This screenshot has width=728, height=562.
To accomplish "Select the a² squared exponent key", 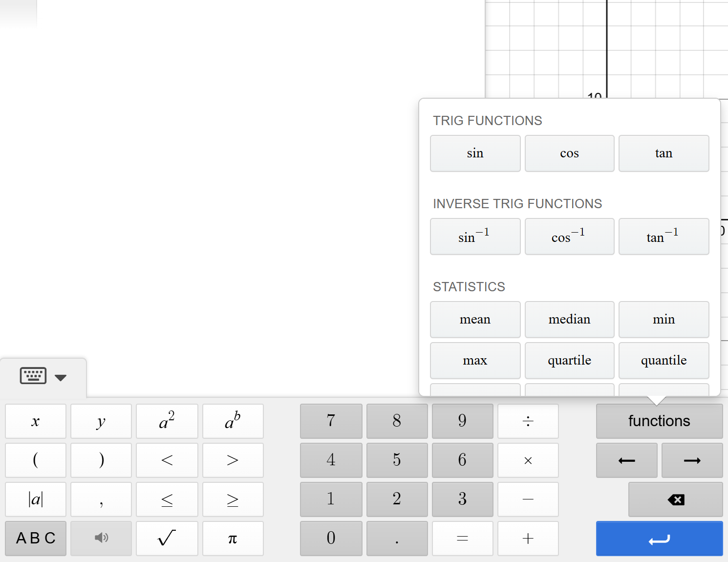I will (167, 421).
